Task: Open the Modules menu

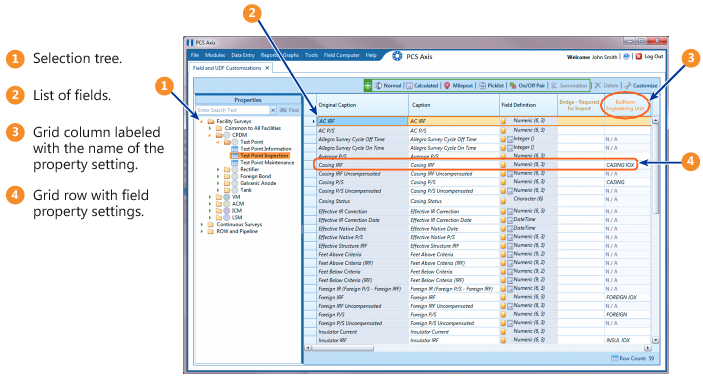Action: [215, 55]
